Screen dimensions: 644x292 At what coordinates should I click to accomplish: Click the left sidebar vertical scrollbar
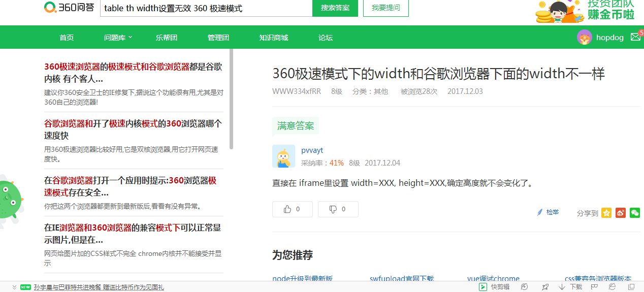(x=232, y=99)
